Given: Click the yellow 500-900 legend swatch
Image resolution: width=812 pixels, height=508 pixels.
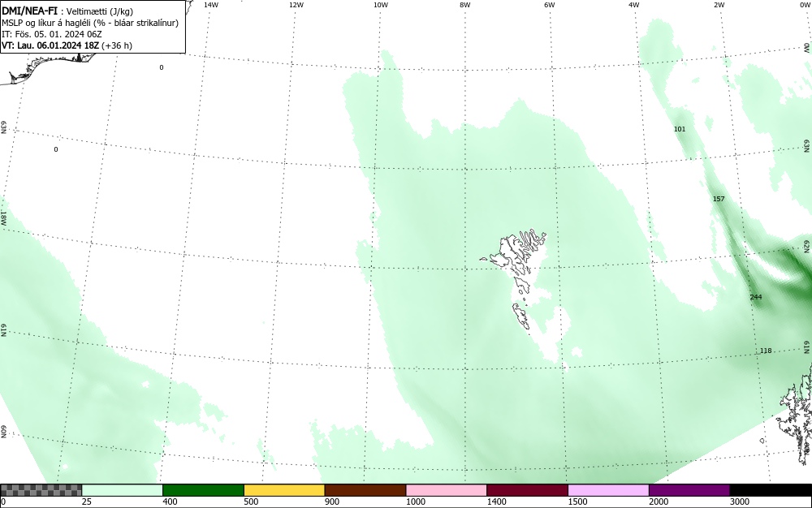Looking at the screenshot, I should (x=284, y=490).
